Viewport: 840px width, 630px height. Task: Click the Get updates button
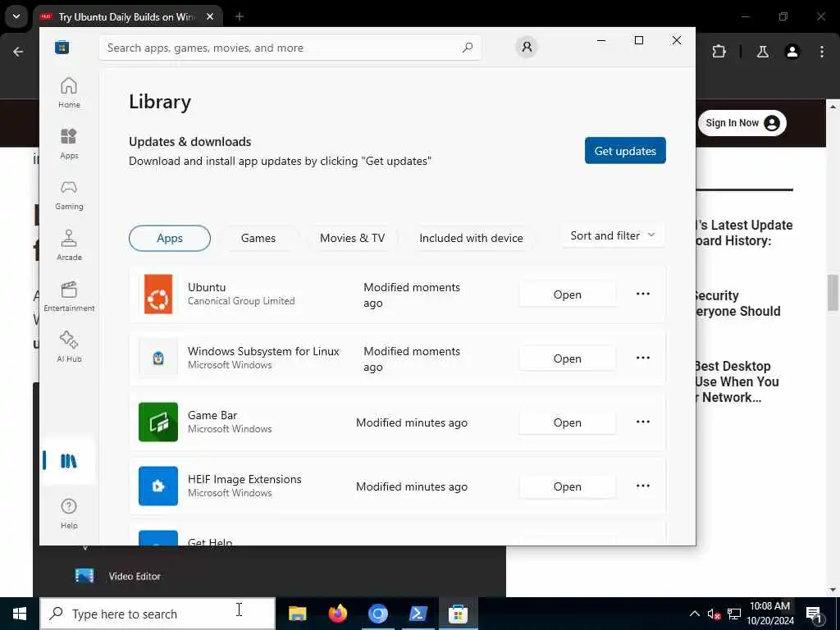coord(625,151)
